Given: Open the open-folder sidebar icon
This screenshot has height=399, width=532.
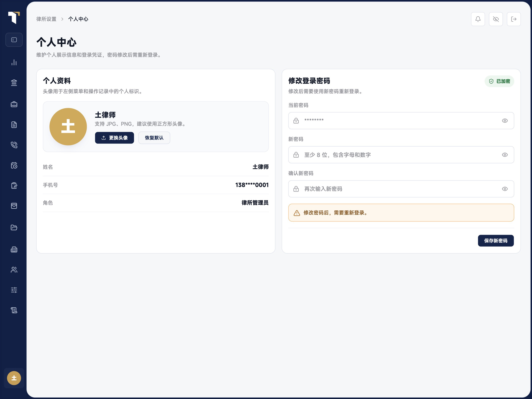Looking at the screenshot, I should point(14,227).
